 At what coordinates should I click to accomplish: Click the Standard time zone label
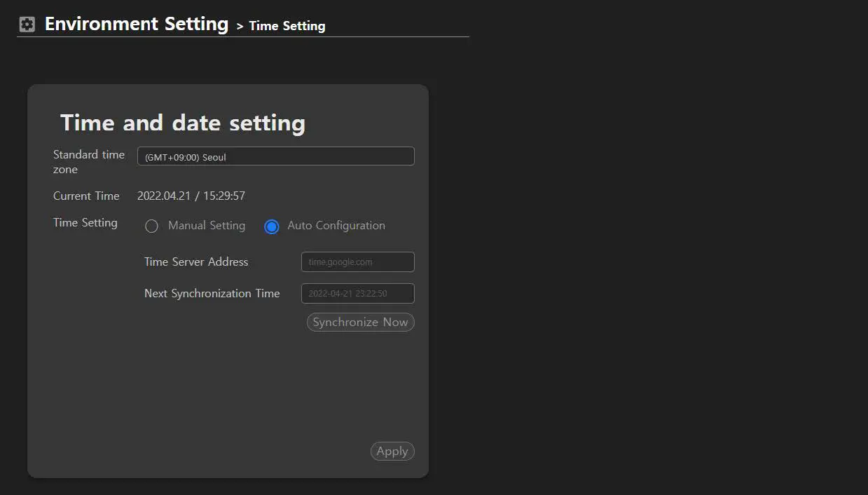pos(89,162)
